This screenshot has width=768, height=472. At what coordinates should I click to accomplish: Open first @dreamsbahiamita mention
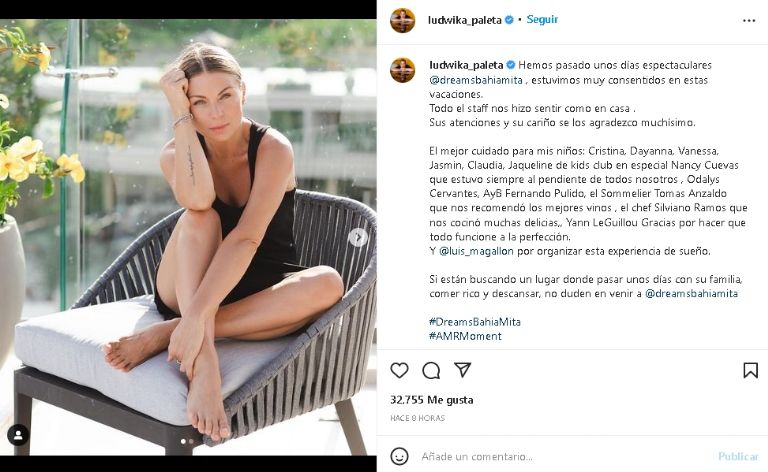click(476, 80)
